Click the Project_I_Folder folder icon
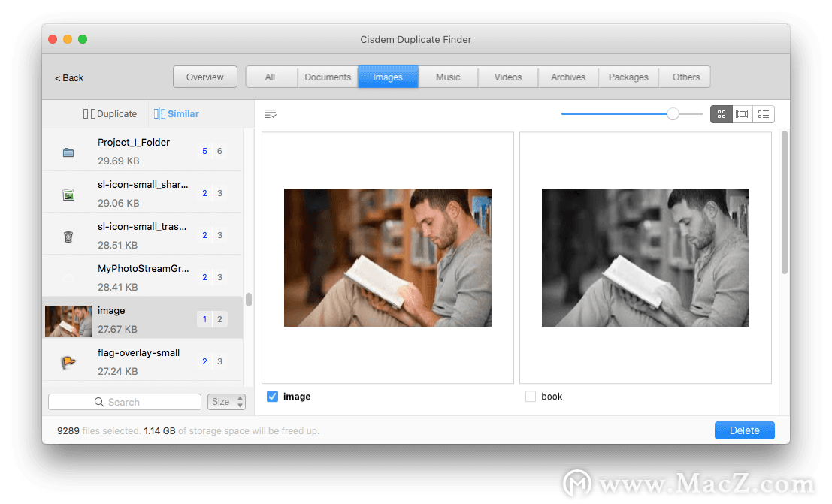 68,152
